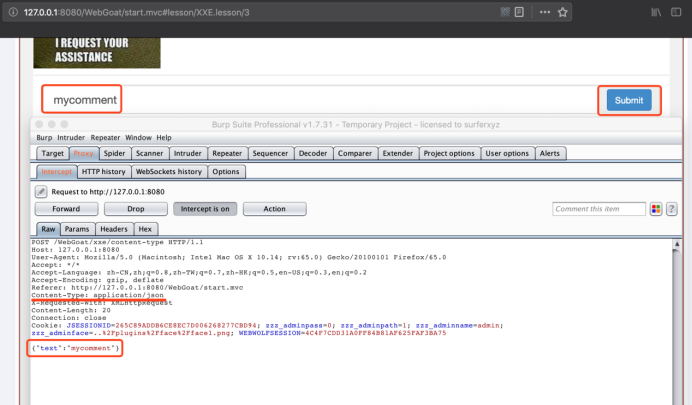Click the Submit button on the WebGoat page
This screenshot has height=405, width=692.
coord(629,100)
